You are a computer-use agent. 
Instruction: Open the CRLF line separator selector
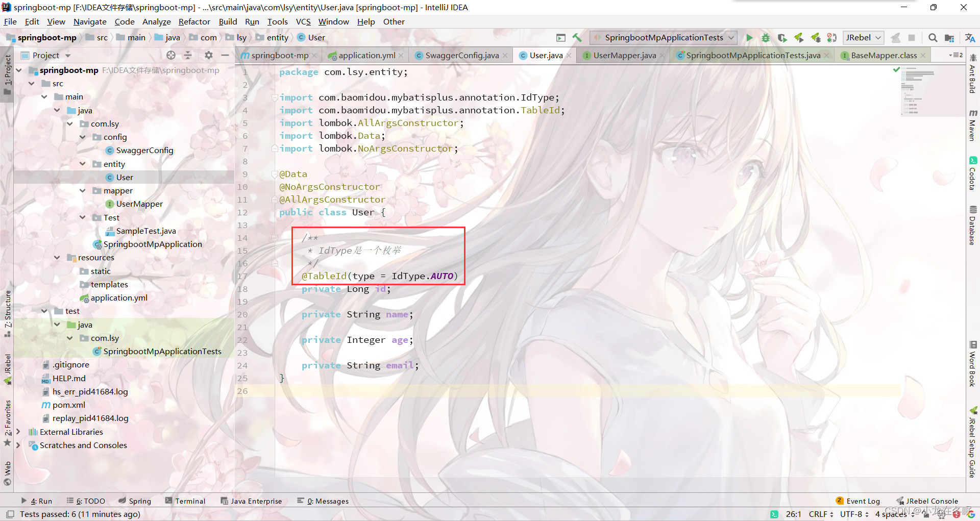pos(820,514)
